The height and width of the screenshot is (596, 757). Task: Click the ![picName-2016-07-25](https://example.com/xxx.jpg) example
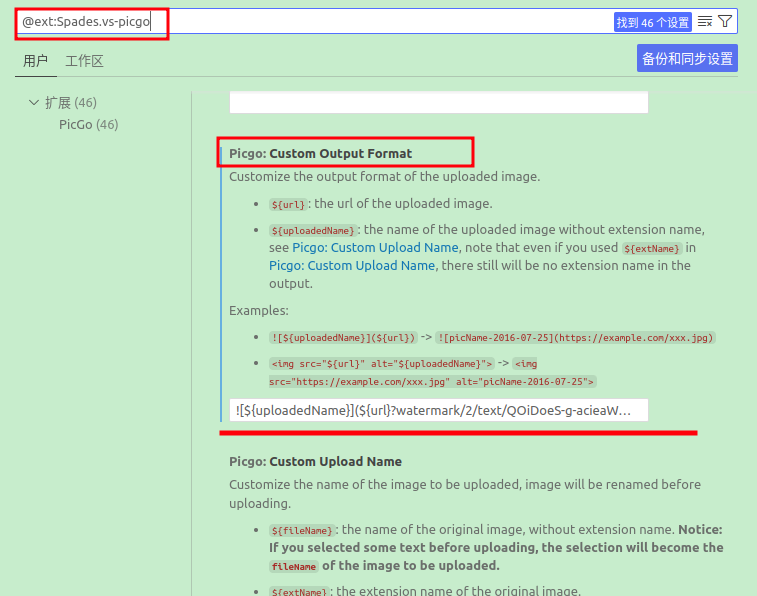575,338
